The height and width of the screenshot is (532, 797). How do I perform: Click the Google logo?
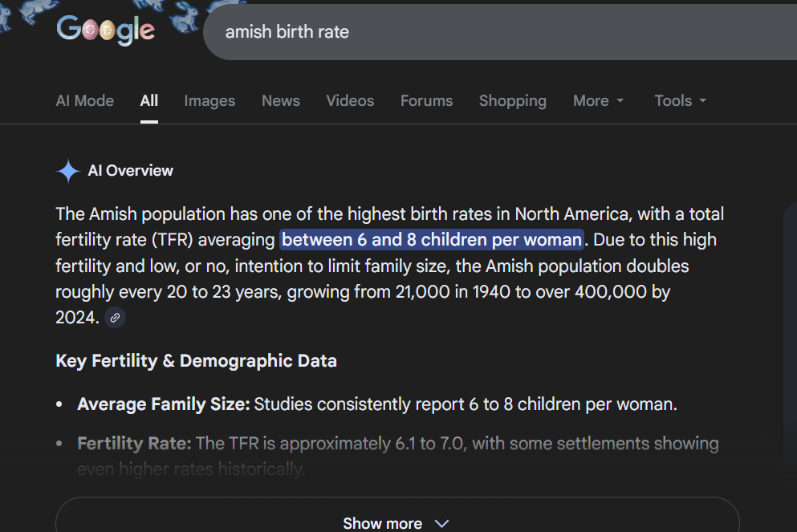point(105,30)
